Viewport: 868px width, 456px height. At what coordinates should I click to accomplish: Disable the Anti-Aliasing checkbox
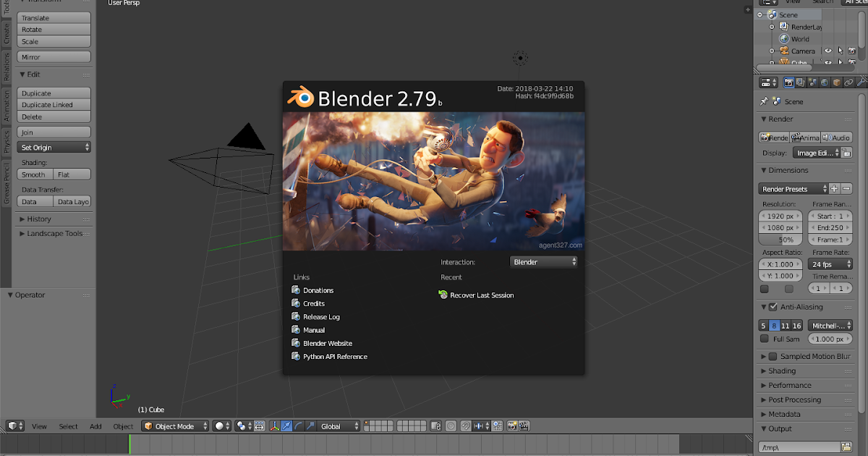click(773, 307)
